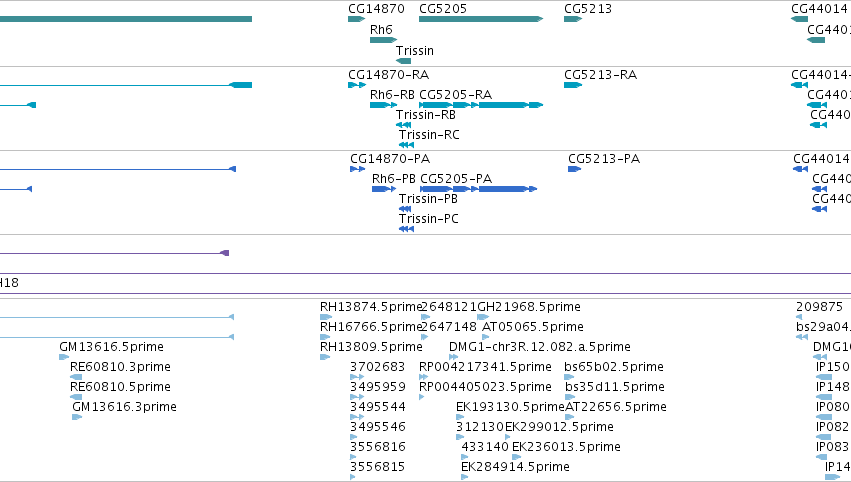Open the CG14870-RA transcript label
Screen dimensions: 851x482
tap(389, 75)
